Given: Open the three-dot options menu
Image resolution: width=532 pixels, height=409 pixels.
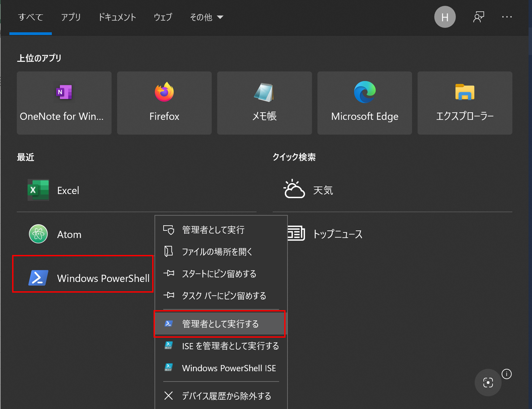Looking at the screenshot, I should (507, 17).
